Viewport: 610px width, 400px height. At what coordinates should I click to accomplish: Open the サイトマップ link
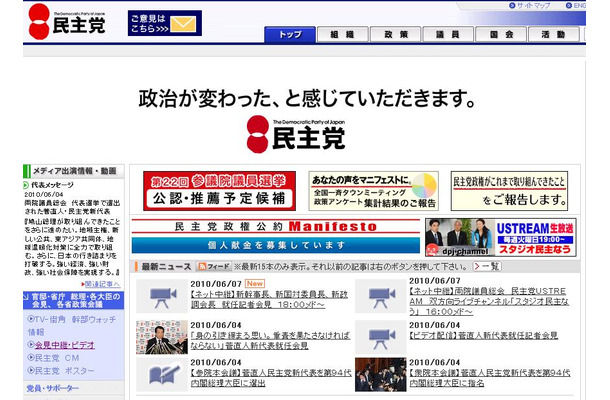(x=529, y=5)
